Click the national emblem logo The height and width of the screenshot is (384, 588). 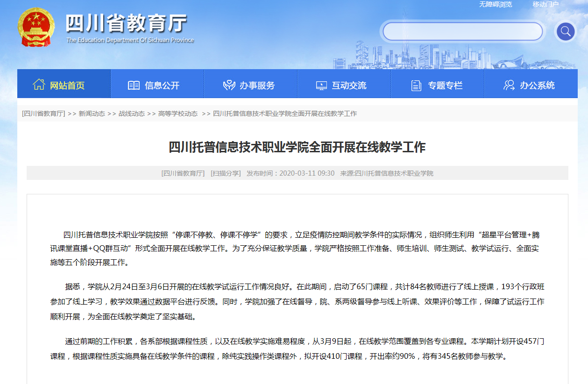(36, 27)
